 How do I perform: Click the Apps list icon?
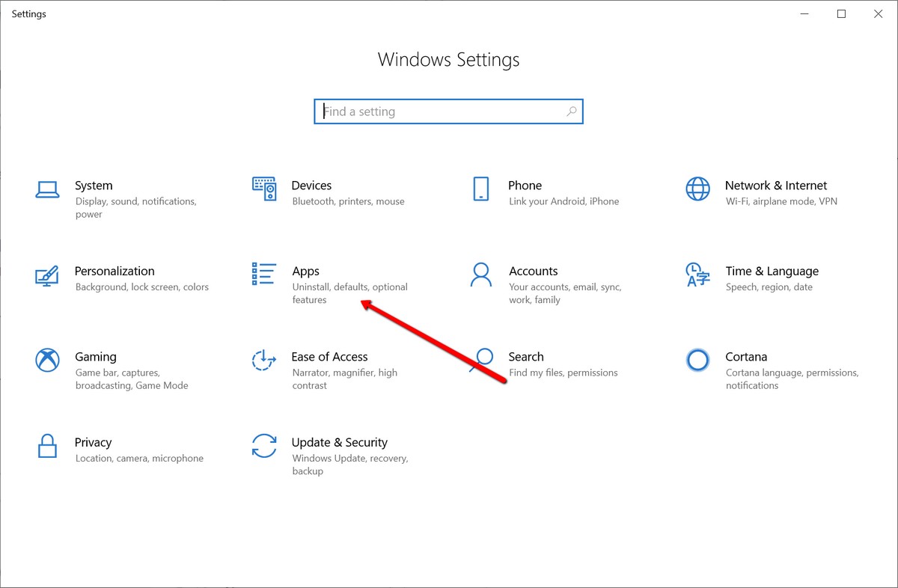pyautogui.click(x=264, y=275)
